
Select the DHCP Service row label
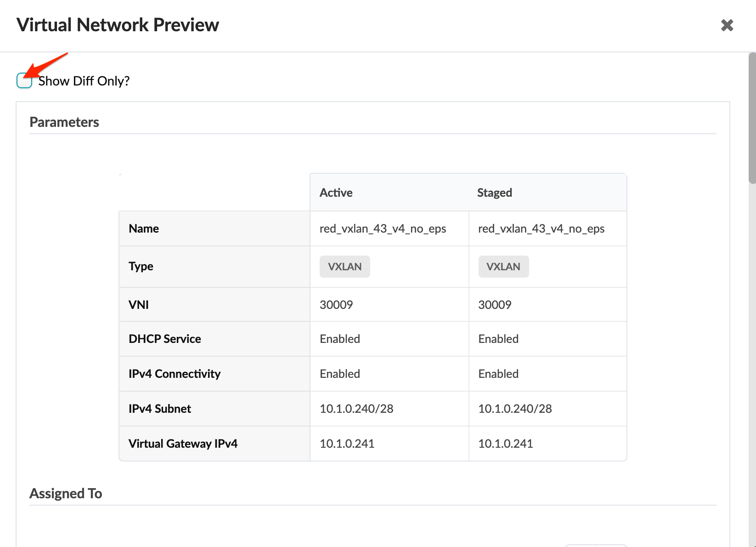pyautogui.click(x=165, y=339)
